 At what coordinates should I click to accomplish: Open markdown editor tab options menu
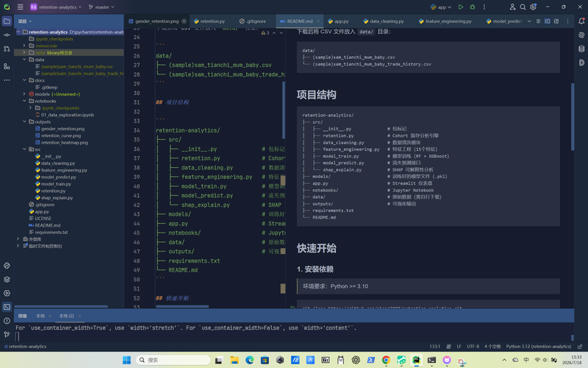(x=567, y=21)
